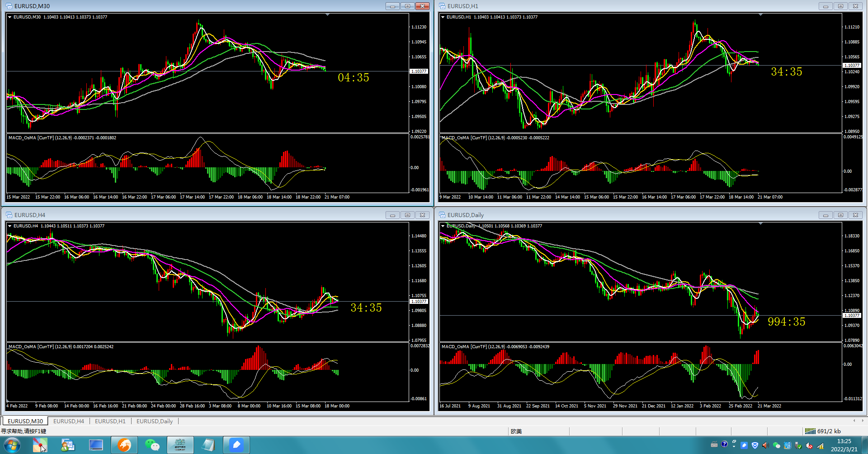Minimize the EURUSD,H4 chart window

[x=392, y=215]
